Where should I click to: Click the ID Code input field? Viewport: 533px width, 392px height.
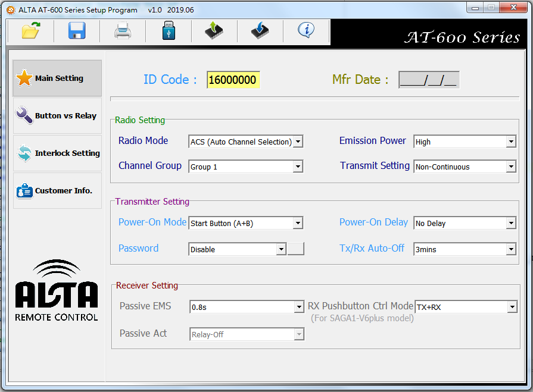[x=233, y=80]
